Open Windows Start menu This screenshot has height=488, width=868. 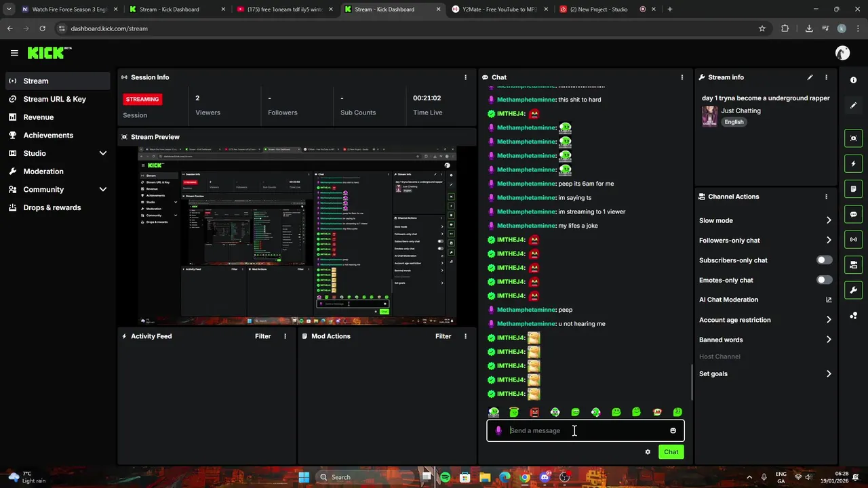pos(304,477)
